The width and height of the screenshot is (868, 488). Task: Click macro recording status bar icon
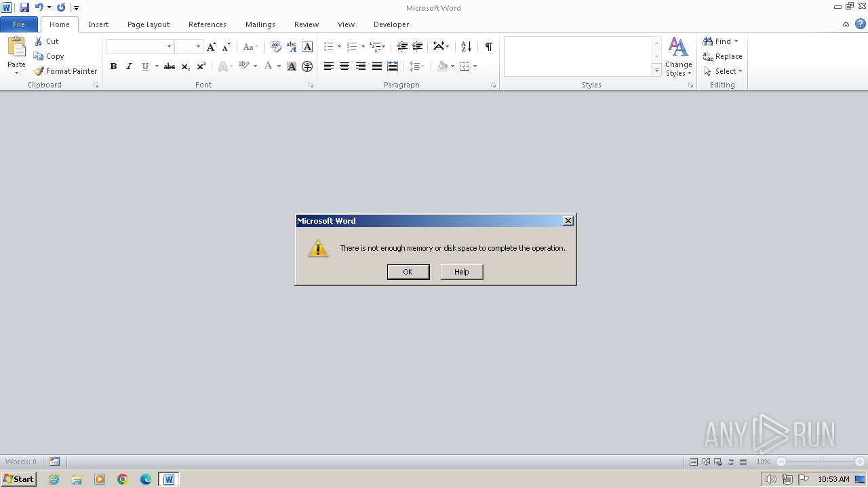point(55,462)
